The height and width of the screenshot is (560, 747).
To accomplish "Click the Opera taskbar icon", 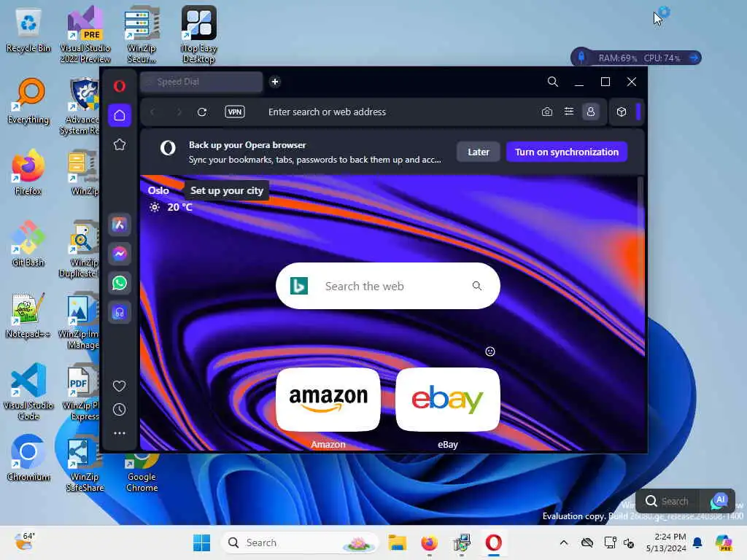I will [494, 542].
